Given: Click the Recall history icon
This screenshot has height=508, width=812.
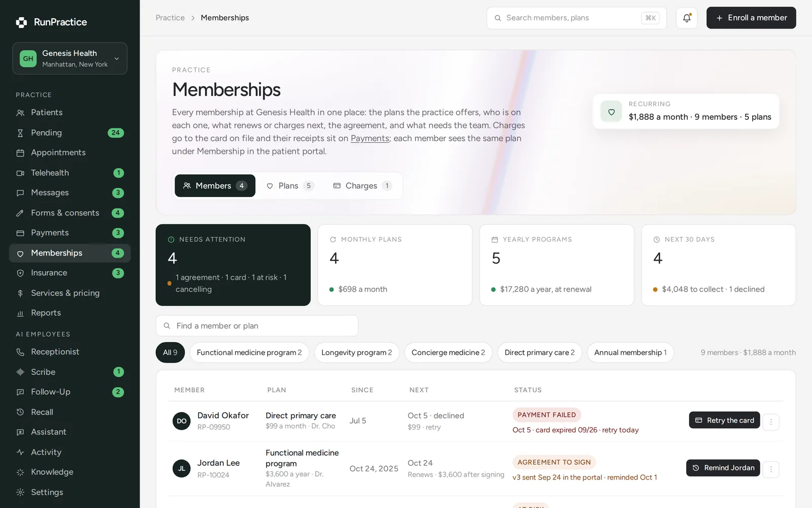Looking at the screenshot, I should tap(20, 412).
